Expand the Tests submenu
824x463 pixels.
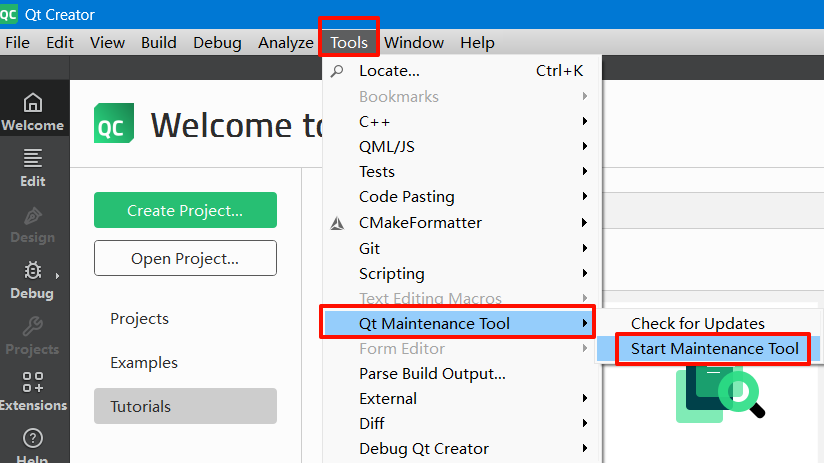coord(462,172)
